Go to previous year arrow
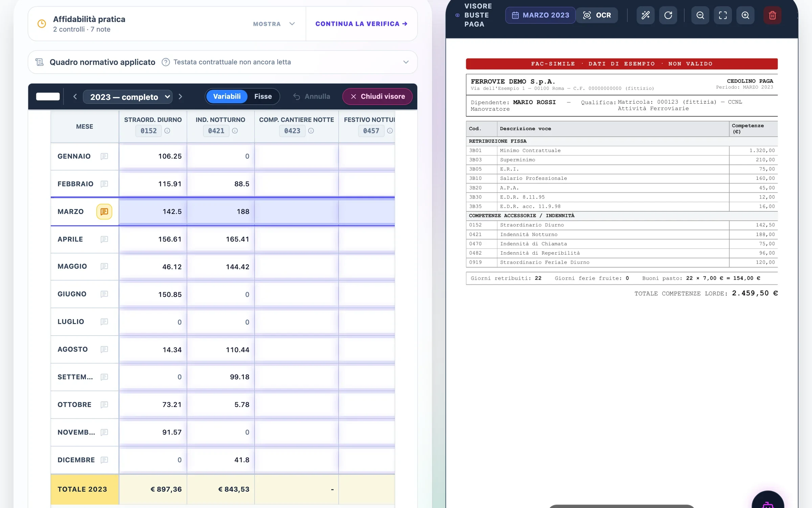 75,97
